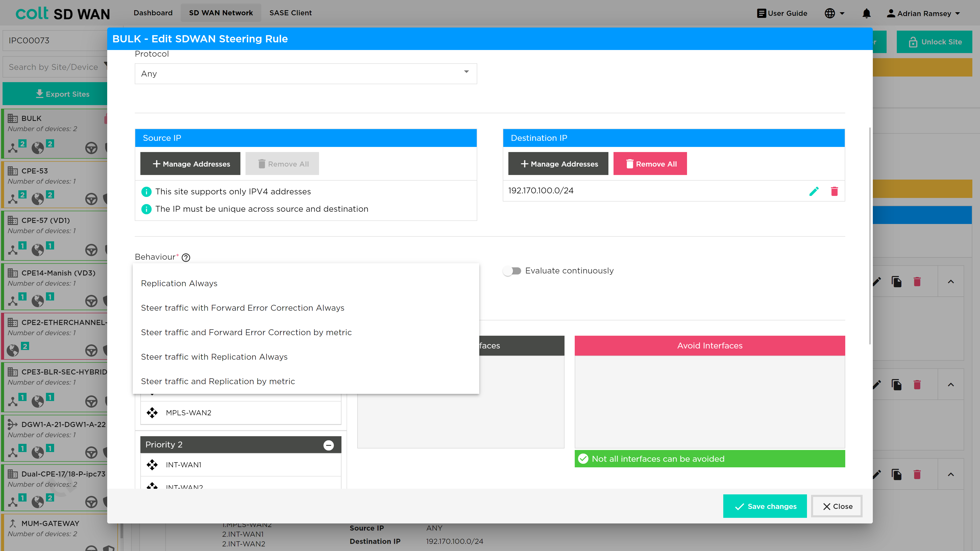
Task: Click the MPLS-WAN2 drag handle icon
Action: (x=152, y=413)
